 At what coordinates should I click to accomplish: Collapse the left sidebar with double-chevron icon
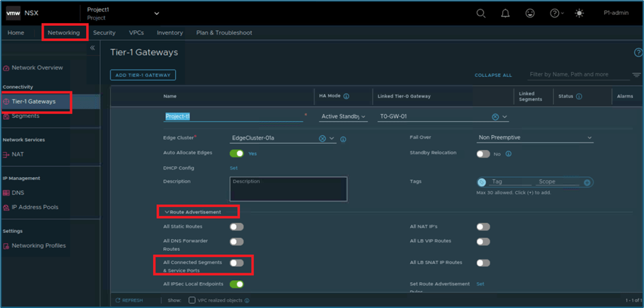[x=93, y=48]
